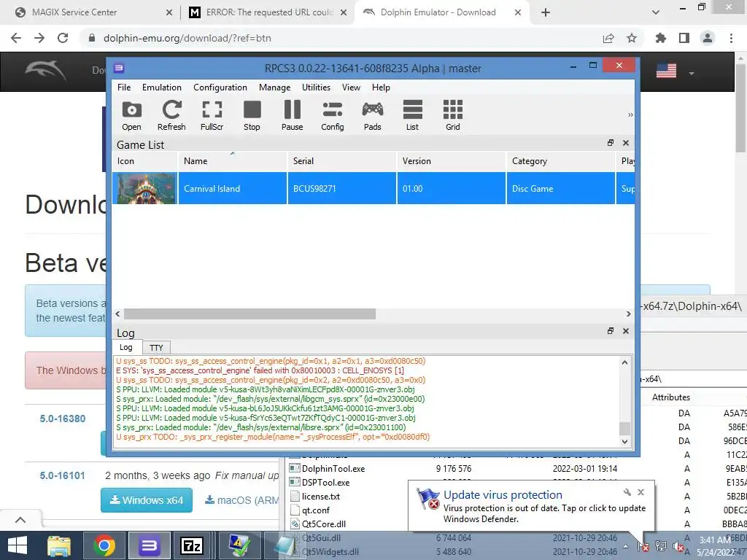The image size is (747, 560).
Task: Open the Config settings icon
Action: click(333, 115)
